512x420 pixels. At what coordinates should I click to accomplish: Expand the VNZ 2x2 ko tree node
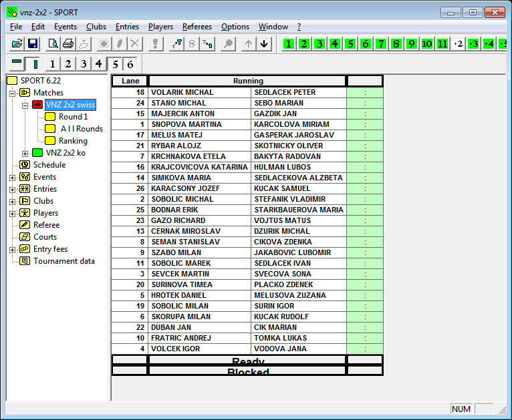tap(25, 153)
